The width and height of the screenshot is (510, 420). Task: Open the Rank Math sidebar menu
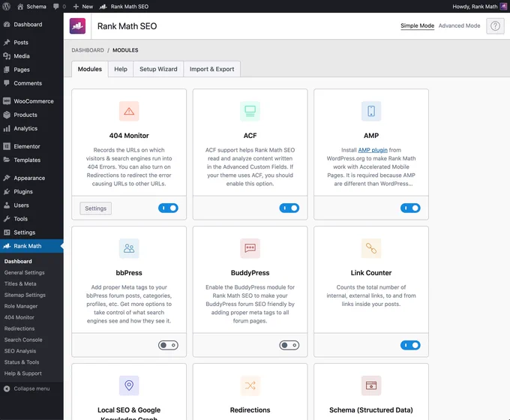tap(31, 246)
